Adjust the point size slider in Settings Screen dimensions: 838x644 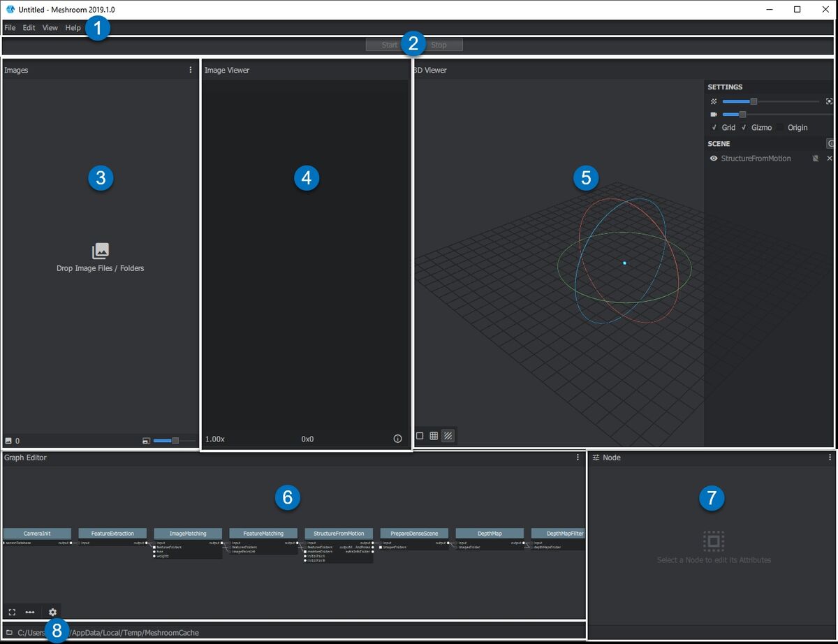pos(754,101)
